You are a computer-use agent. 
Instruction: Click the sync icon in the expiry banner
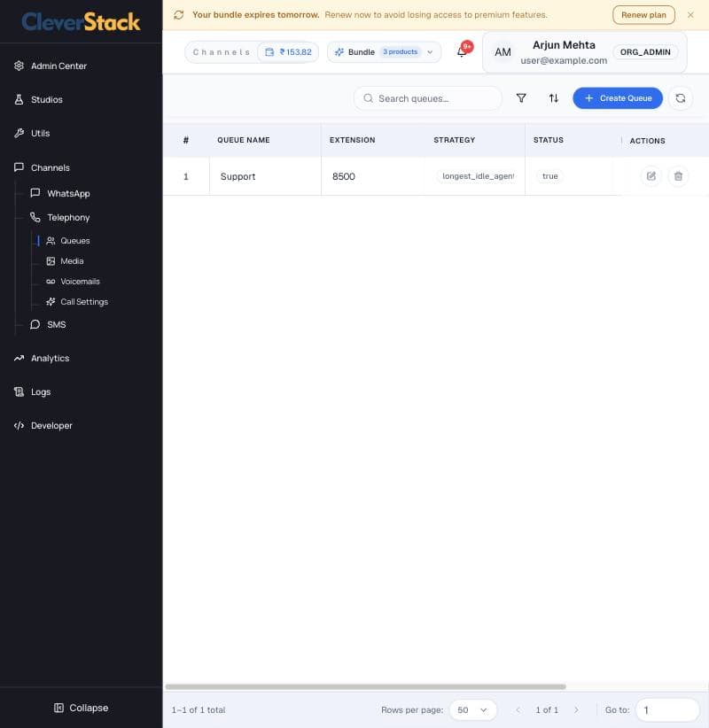point(179,15)
